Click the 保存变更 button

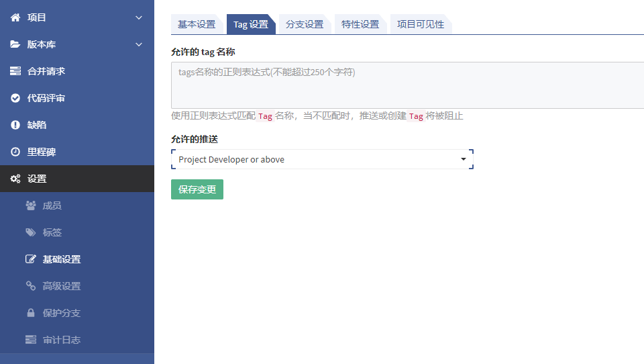click(197, 189)
